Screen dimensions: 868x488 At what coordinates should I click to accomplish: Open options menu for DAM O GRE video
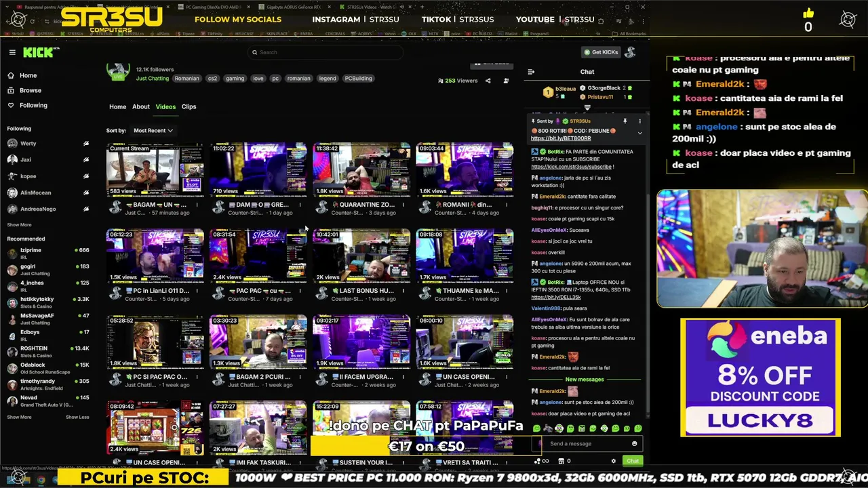[300, 205]
